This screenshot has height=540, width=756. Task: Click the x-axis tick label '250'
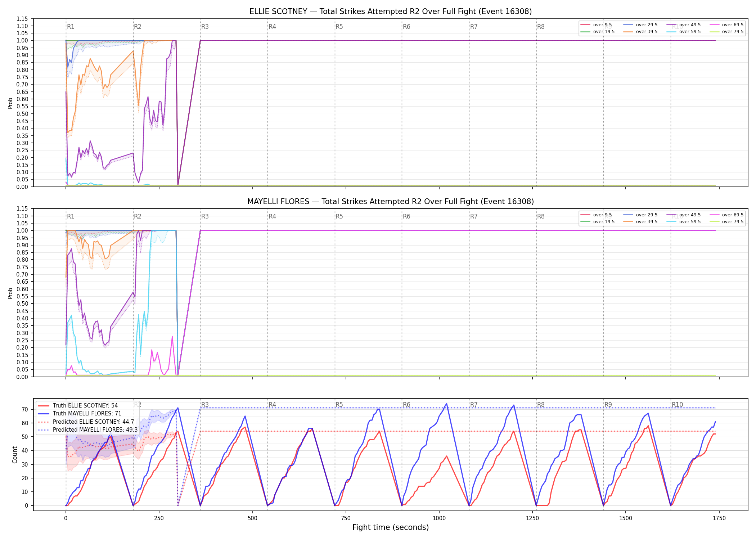[159, 518]
